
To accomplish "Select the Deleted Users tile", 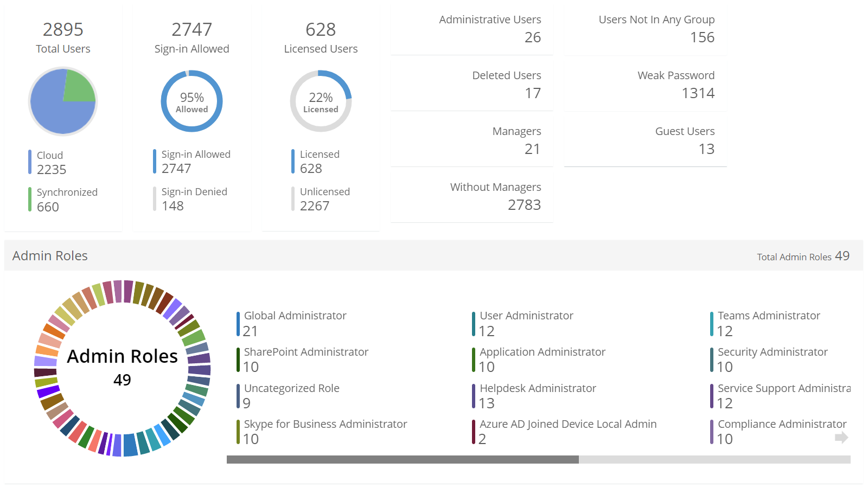I will [471, 85].
